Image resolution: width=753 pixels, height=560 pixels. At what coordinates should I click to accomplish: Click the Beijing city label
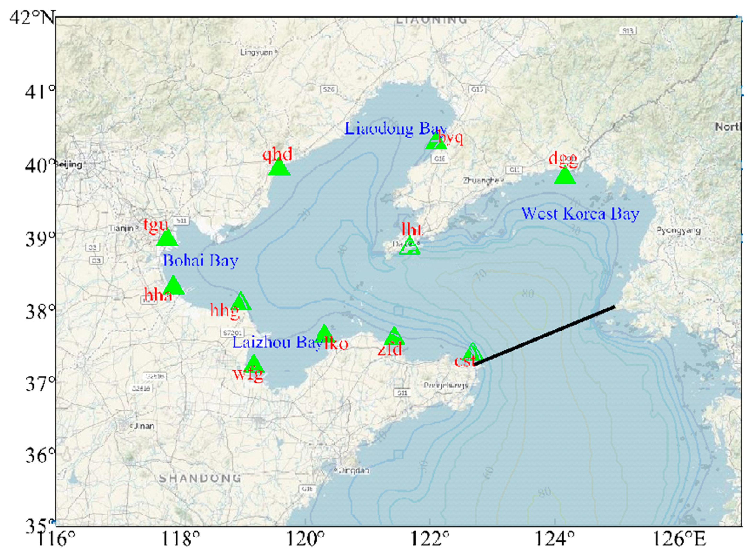point(69,165)
